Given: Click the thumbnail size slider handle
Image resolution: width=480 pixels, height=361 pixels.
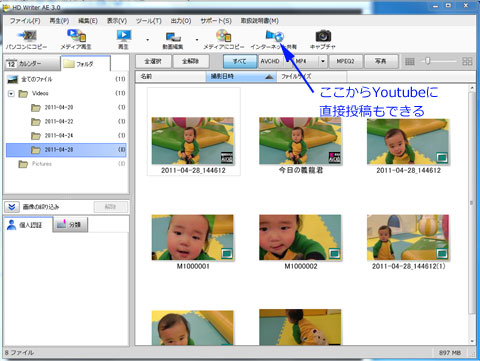Looking at the screenshot, I should click(x=428, y=61).
